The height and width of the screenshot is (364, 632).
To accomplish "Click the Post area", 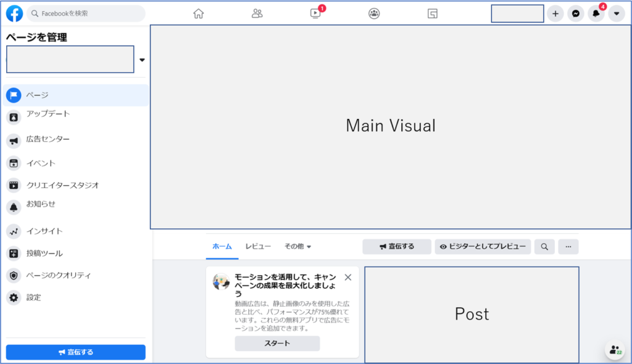I will (472, 315).
